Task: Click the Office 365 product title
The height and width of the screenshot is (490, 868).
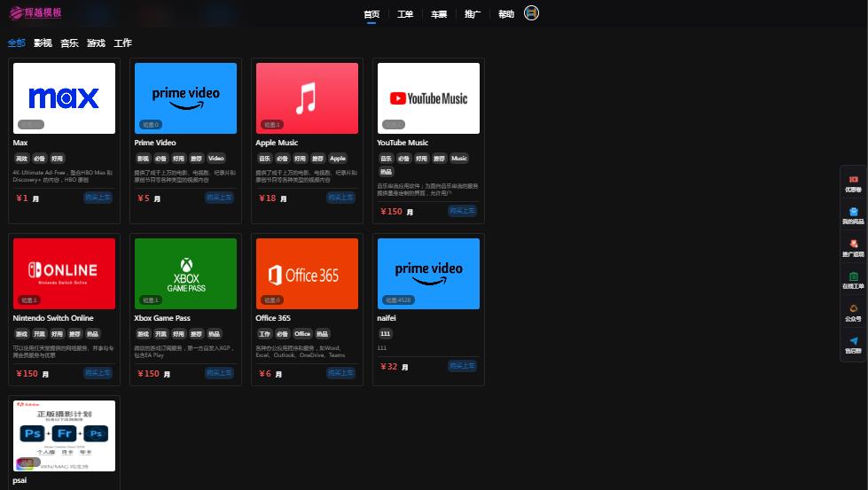Action: [x=273, y=318]
